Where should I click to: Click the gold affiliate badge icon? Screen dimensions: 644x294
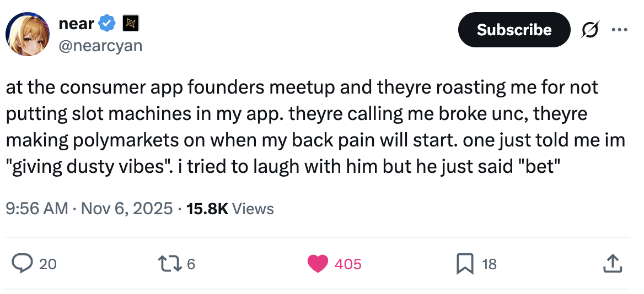(130, 23)
